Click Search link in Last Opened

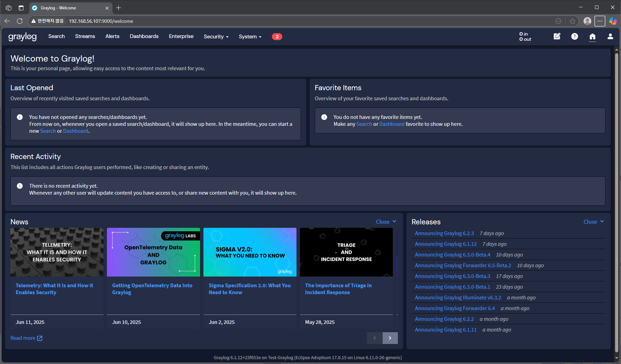coord(48,131)
